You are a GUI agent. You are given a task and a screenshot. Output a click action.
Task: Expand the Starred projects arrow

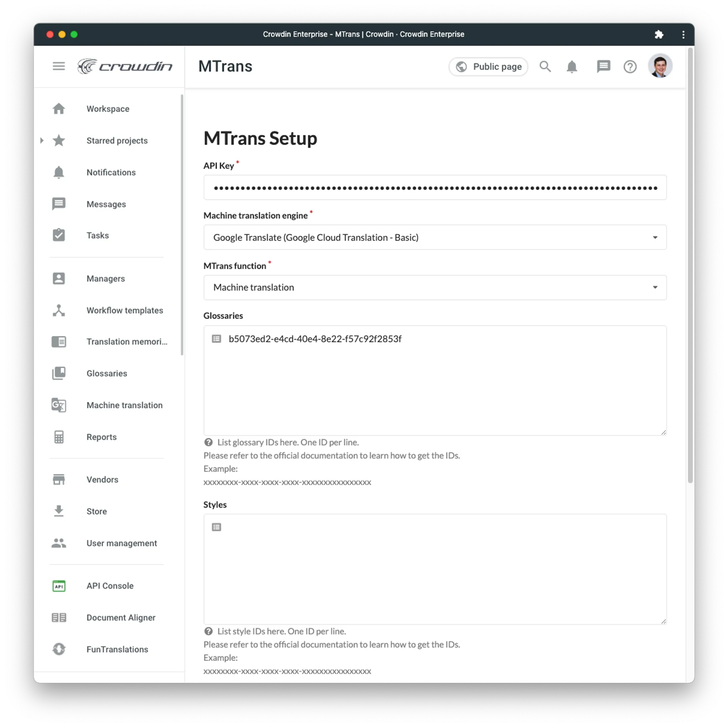tap(42, 141)
